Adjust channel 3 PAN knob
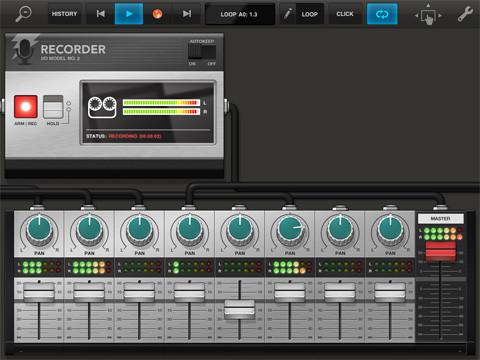Screen dimensions: 480x360 [x=139, y=231]
